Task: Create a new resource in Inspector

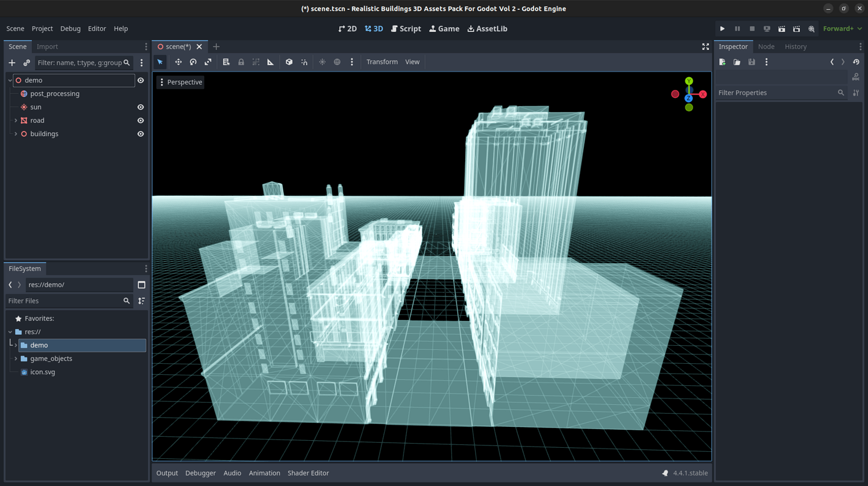Action: pos(722,62)
